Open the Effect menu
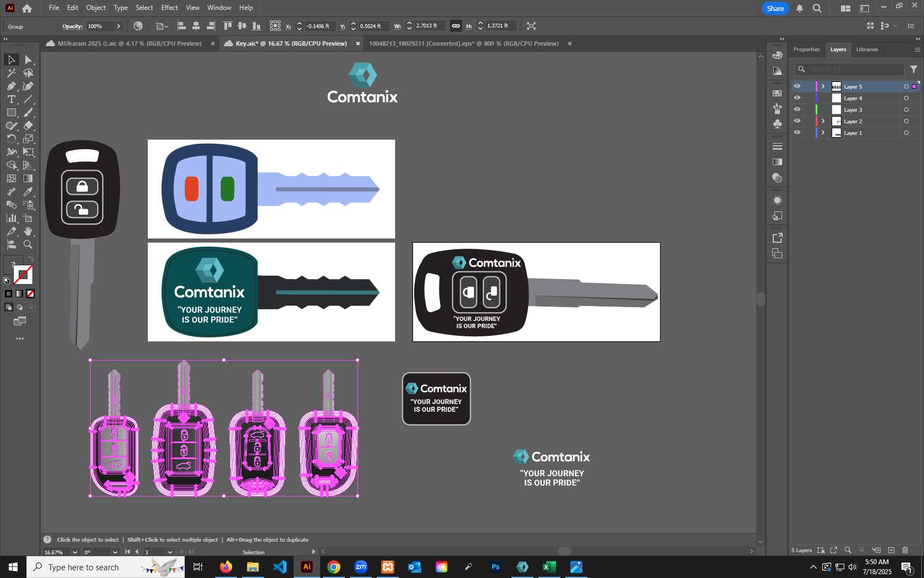The height and width of the screenshot is (578, 924). 169,8
